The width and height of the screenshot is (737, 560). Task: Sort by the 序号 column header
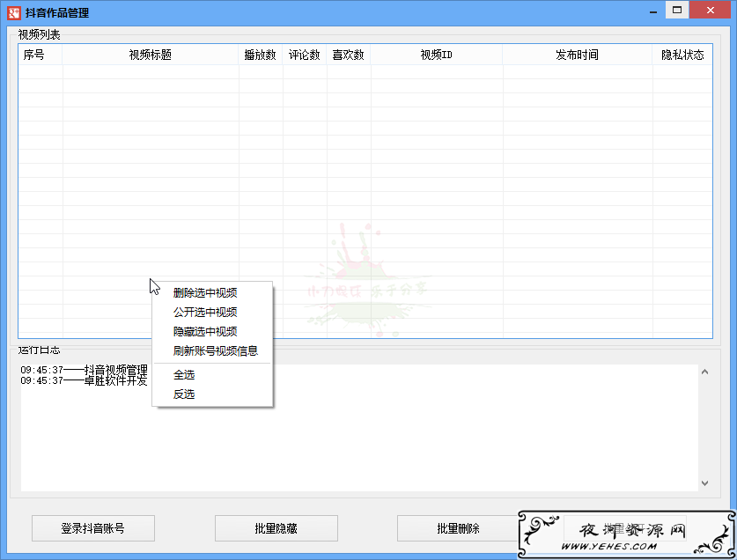coord(41,55)
